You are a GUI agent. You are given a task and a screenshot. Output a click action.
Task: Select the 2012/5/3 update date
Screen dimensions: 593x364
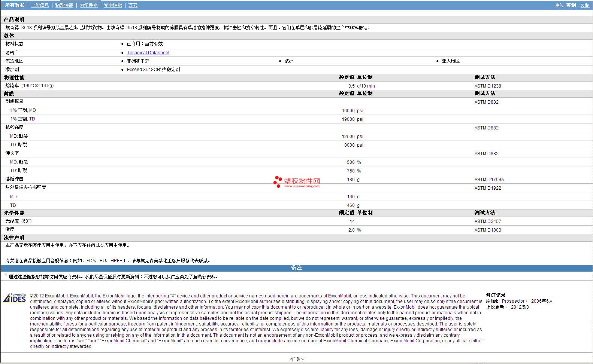[x=520, y=307]
